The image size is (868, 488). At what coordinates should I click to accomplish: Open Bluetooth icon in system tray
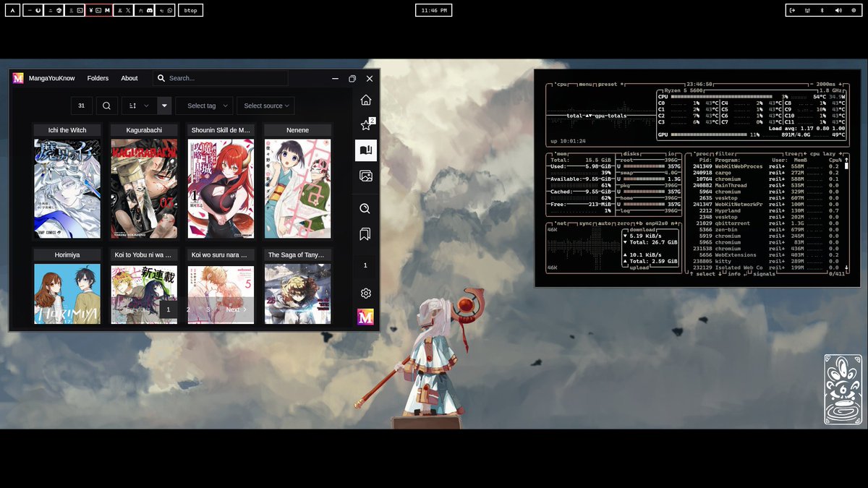point(822,10)
